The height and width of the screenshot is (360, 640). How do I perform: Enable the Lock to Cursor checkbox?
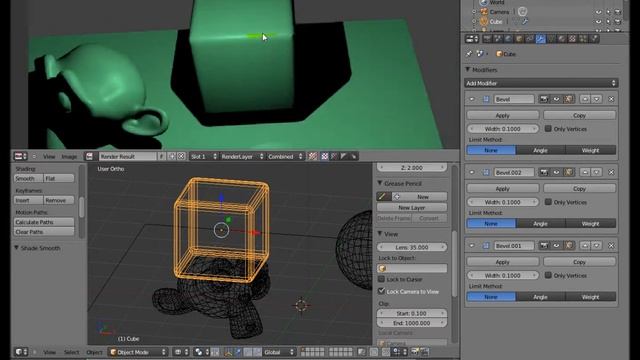tap(381, 279)
